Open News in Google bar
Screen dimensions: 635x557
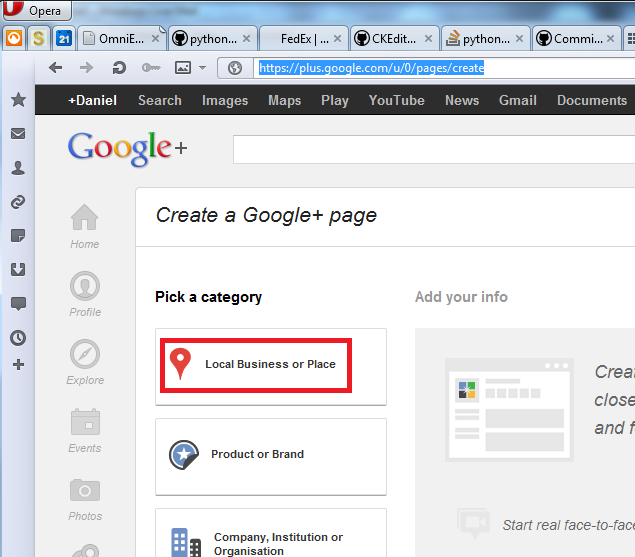point(462,100)
